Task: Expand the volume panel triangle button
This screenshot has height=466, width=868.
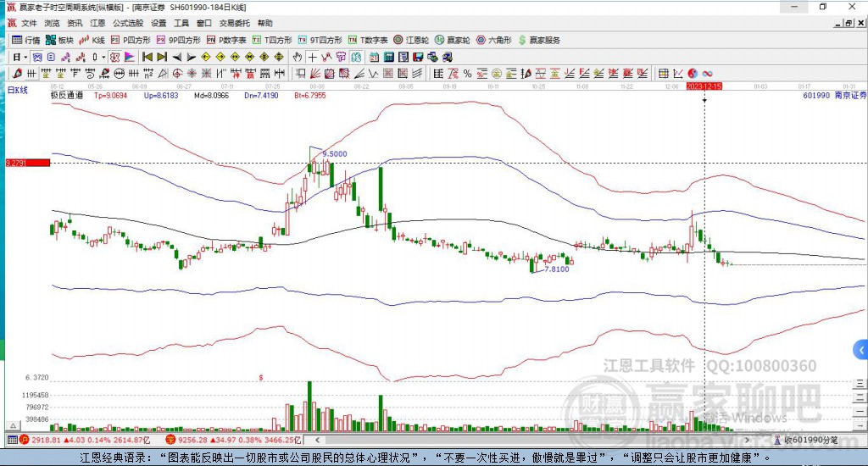Action: tap(14, 425)
